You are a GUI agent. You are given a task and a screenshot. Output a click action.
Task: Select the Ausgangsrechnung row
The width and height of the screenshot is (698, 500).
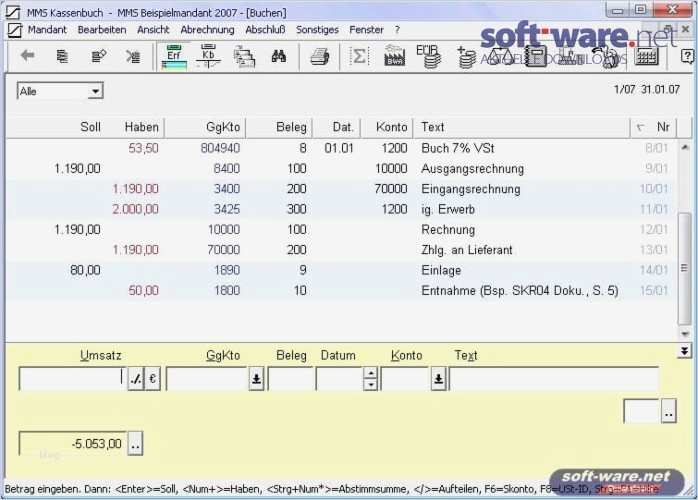point(341,169)
